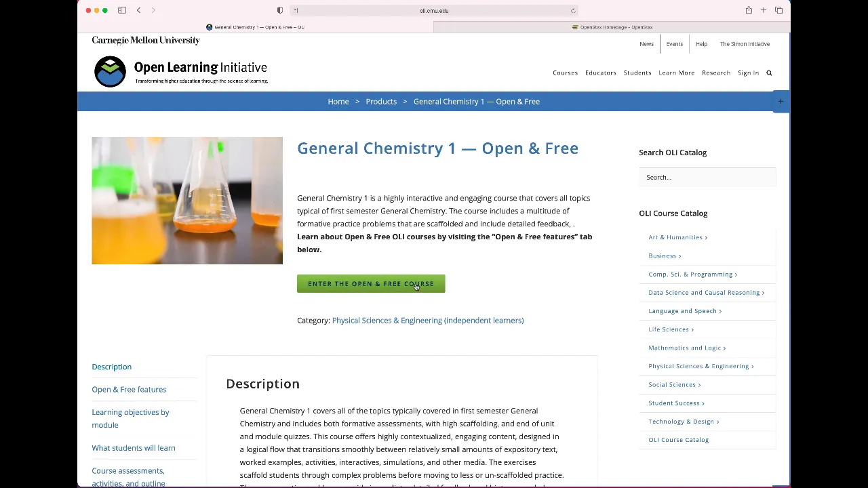The width and height of the screenshot is (868, 488).
Task: Expand Data Science and Causal Reasoning category
Action: (706, 293)
